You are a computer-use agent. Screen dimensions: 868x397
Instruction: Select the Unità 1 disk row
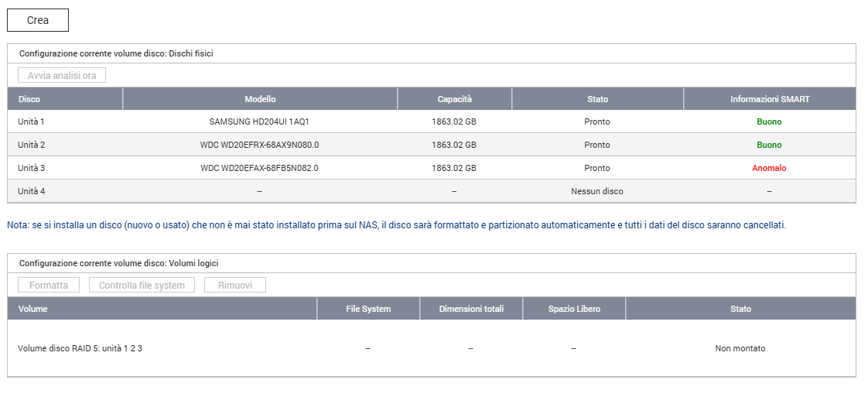point(32,122)
